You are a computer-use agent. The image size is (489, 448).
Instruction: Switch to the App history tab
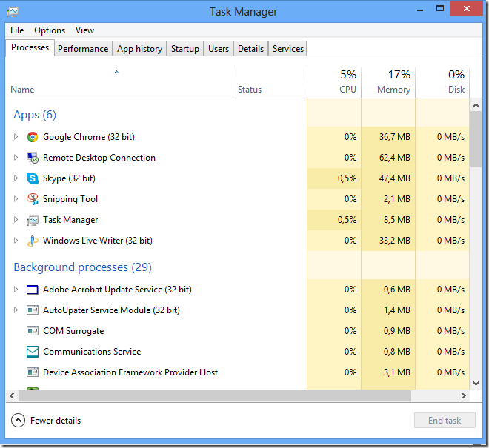click(139, 49)
